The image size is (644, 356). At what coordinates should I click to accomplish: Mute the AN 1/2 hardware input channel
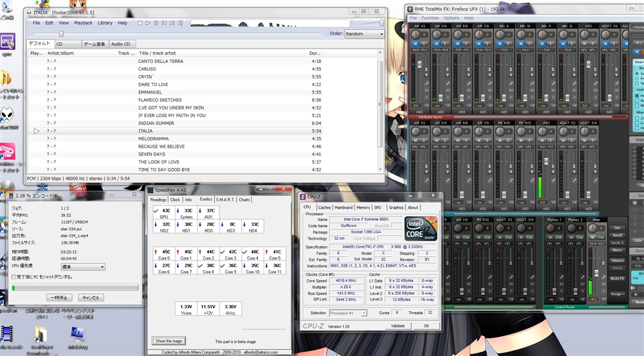(x=417, y=43)
